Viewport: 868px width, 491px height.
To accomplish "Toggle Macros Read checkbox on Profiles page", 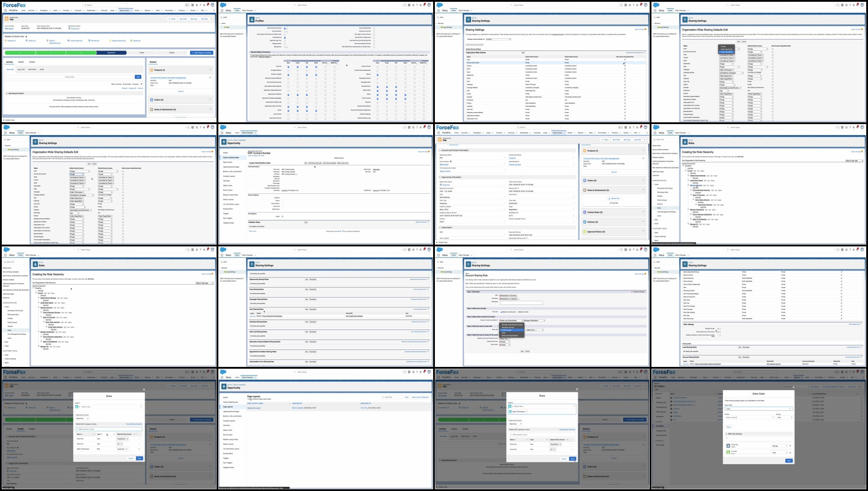I will click(378, 75).
